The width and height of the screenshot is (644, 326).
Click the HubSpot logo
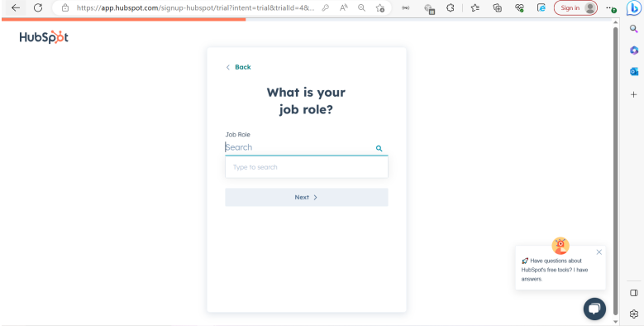pos(44,37)
